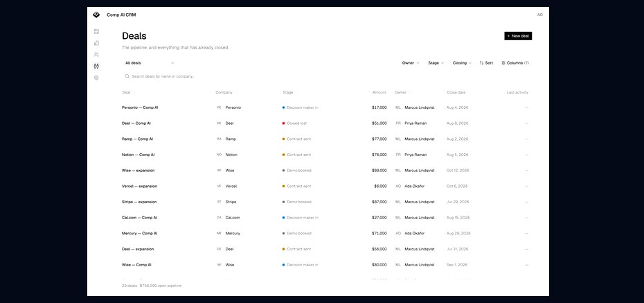644x303 pixels.
Task: Open the Notion — Comp AI deal
Action: (x=138, y=155)
